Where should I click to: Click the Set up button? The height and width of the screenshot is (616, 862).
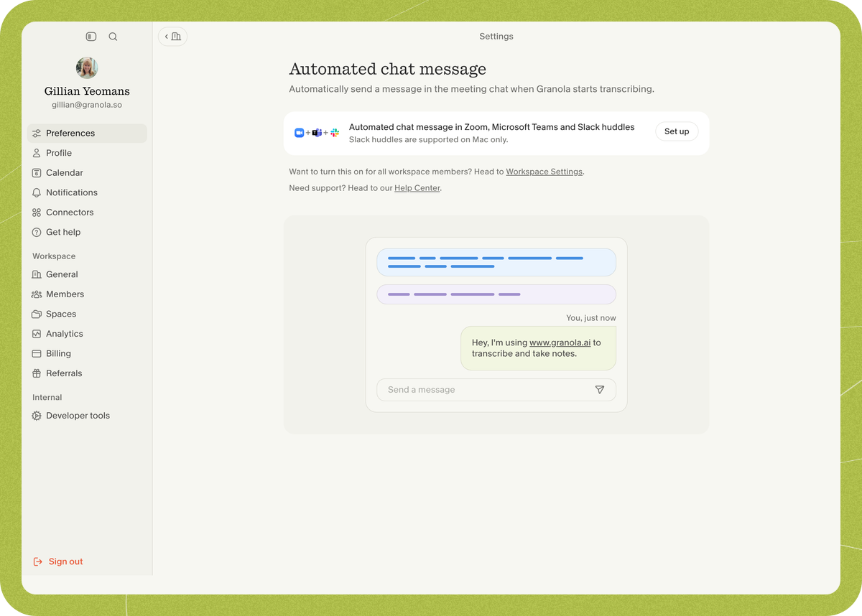click(677, 131)
